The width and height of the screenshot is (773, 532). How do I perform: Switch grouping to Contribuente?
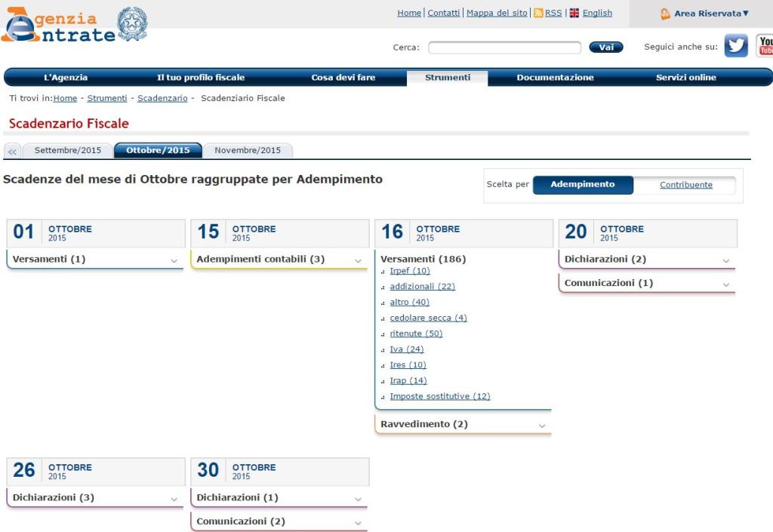pos(685,185)
